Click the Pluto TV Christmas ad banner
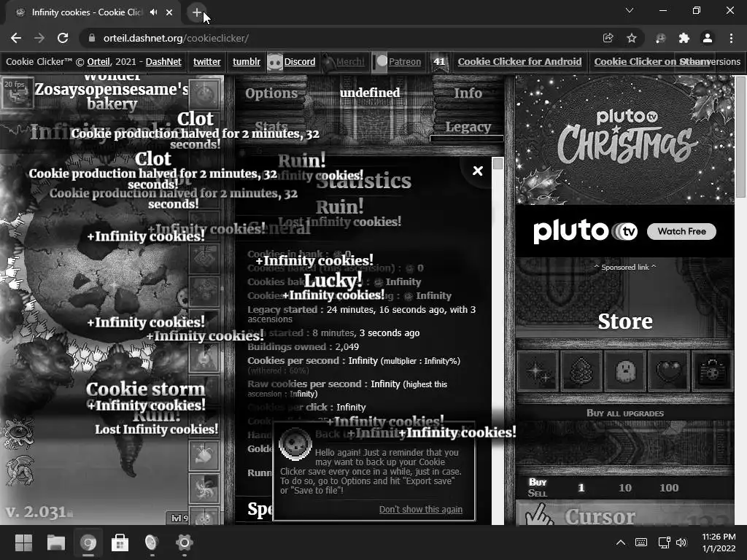Viewport: 747px width, 560px height. [x=625, y=139]
